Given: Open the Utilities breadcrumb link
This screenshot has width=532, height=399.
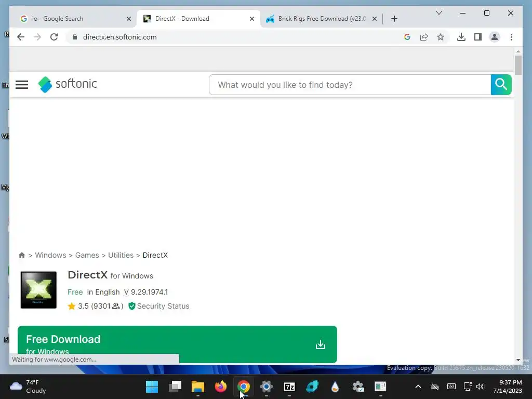Looking at the screenshot, I should 121,255.
